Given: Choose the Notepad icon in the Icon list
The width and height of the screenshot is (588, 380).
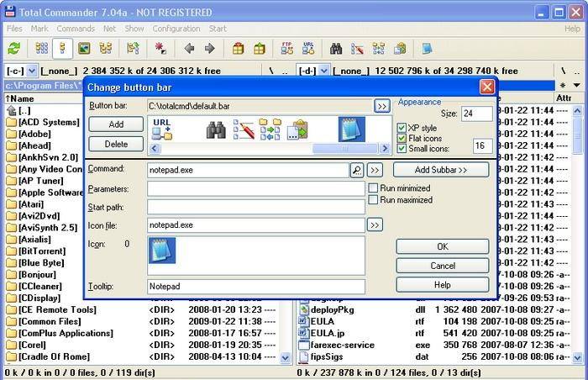Looking at the screenshot, I should click(x=162, y=251).
